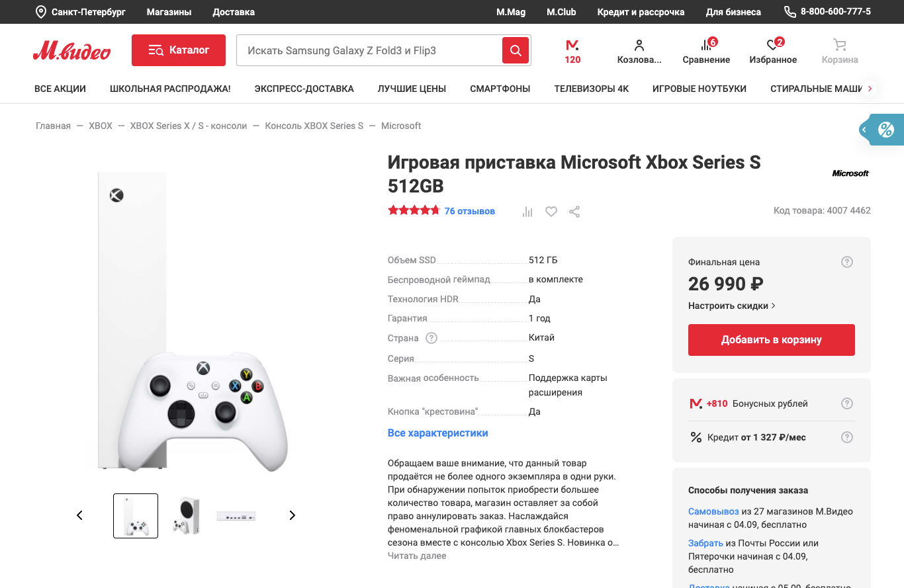Toggle product comparison bar-chart icon
904x588 pixels.
(x=527, y=212)
